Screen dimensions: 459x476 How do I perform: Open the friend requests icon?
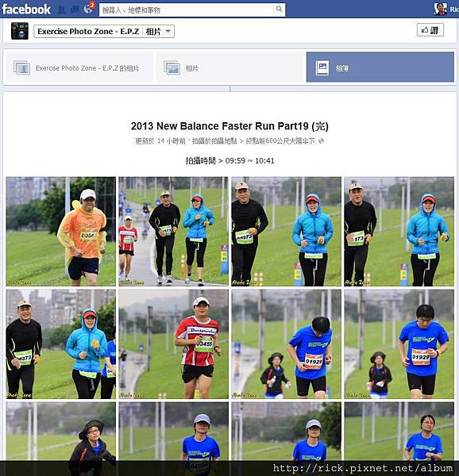(61, 10)
